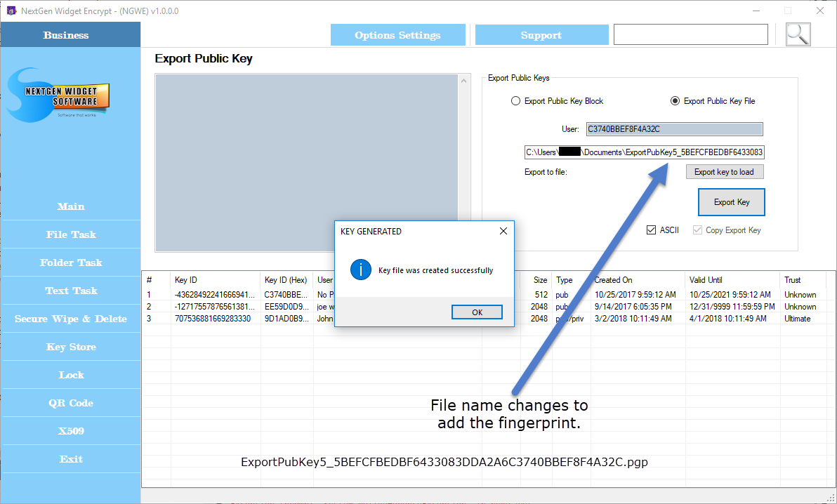
Task: Open Key Store in the sidebar
Action: pyautogui.click(x=71, y=347)
